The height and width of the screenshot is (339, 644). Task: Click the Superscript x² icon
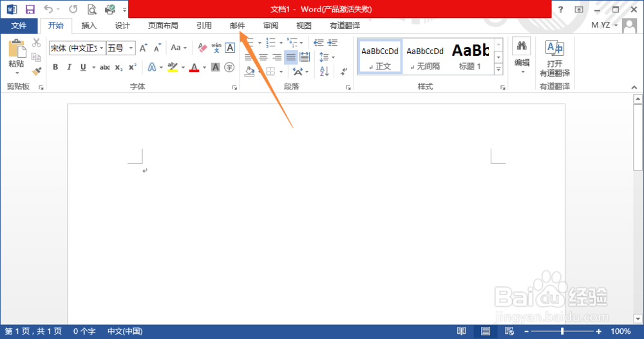click(132, 68)
